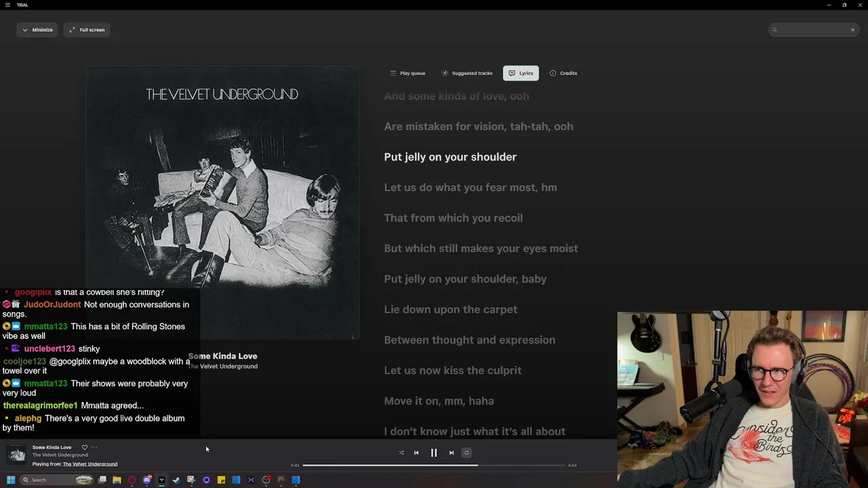Open The Velvet Underground artist link in player bar
This screenshot has width=868, height=488.
pyautogui.click(x=60, y=455)
